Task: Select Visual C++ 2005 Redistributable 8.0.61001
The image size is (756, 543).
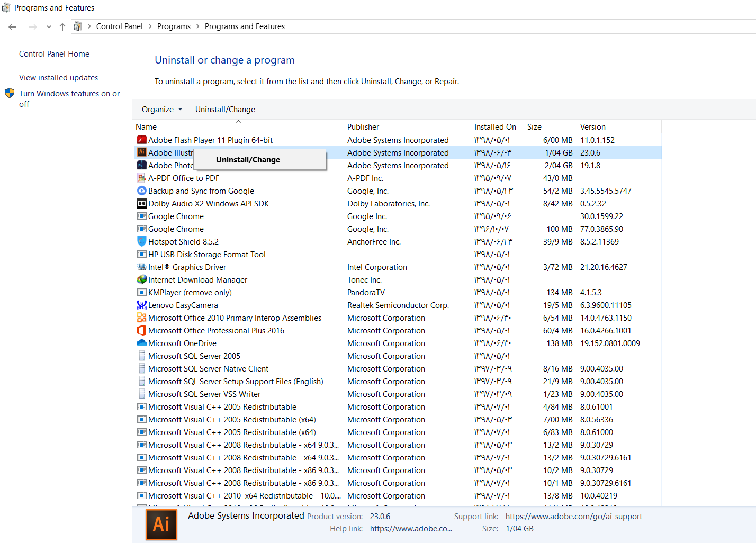Action: point(397,406)
